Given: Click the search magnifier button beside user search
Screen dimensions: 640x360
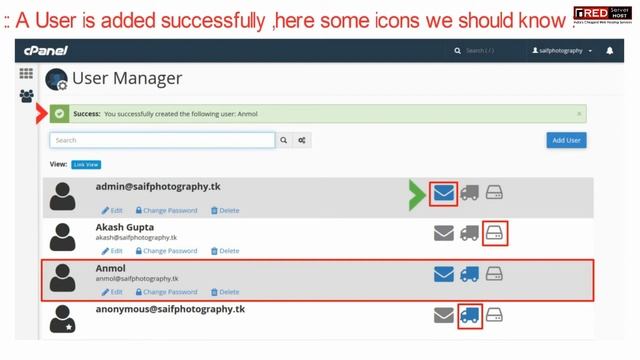Looking at the screenshot, I should (284, 140).
